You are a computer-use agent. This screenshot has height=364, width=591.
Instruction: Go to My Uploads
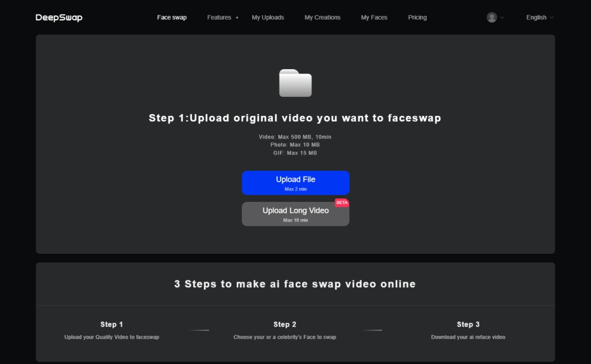(x=268, y=17)
